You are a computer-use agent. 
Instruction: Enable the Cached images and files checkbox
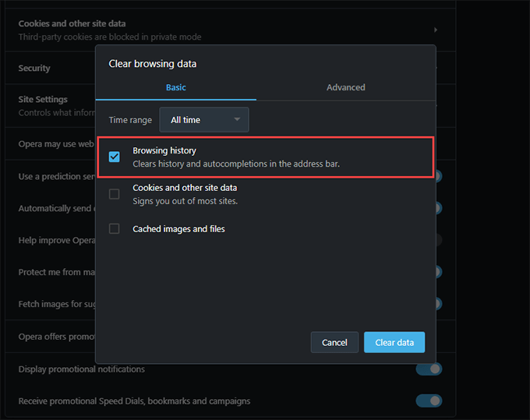(x=115, y=229)
